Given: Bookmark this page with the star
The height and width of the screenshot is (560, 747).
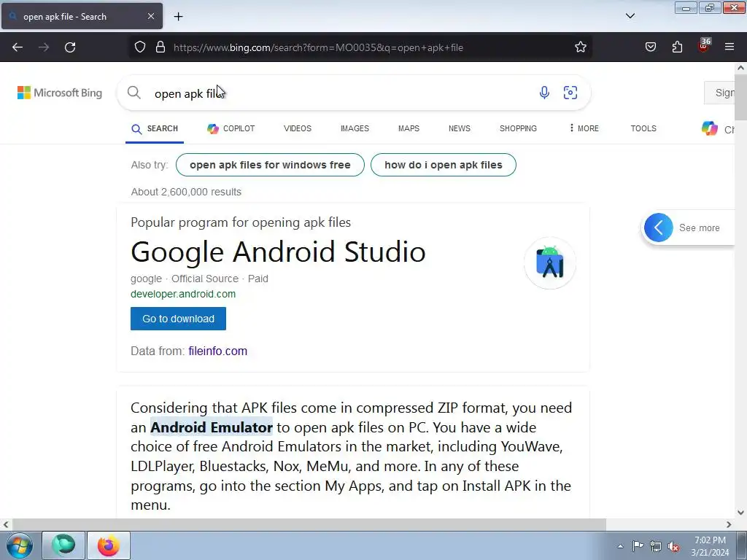Looking at the screenshot, I should point(580,47).
